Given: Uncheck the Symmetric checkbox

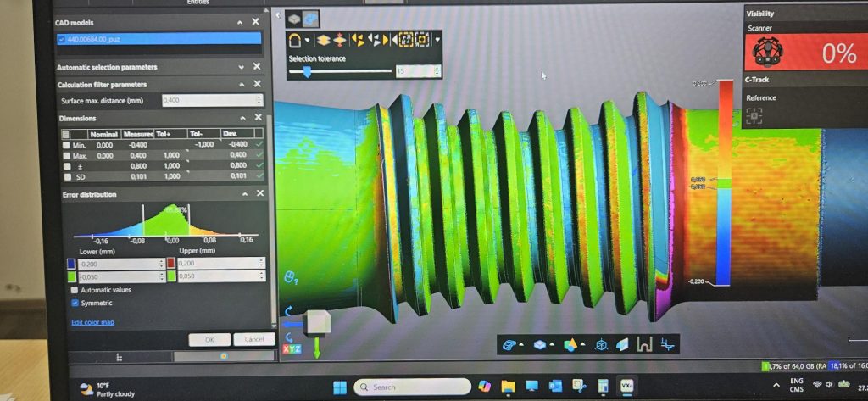Looking at the screenshot, I should [x=75, y=303].
